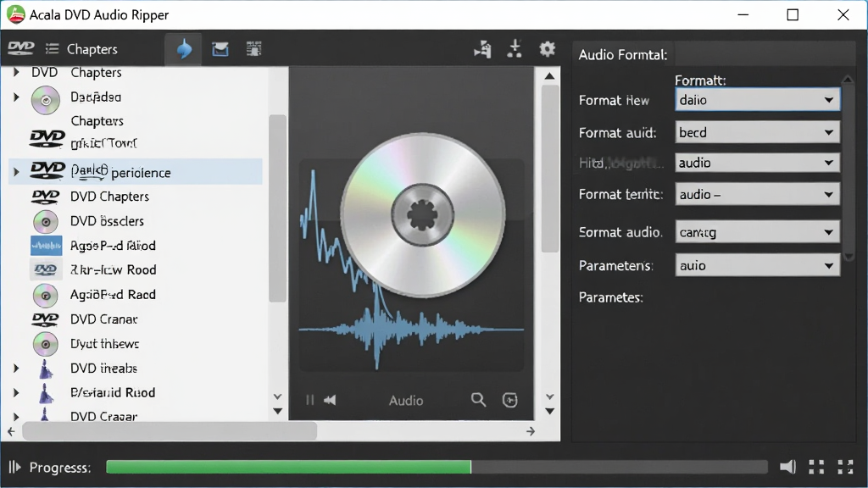Select the blue flame rip toolbar button
This screenshot has height=488, width=868.
click(x=184, y=48)
